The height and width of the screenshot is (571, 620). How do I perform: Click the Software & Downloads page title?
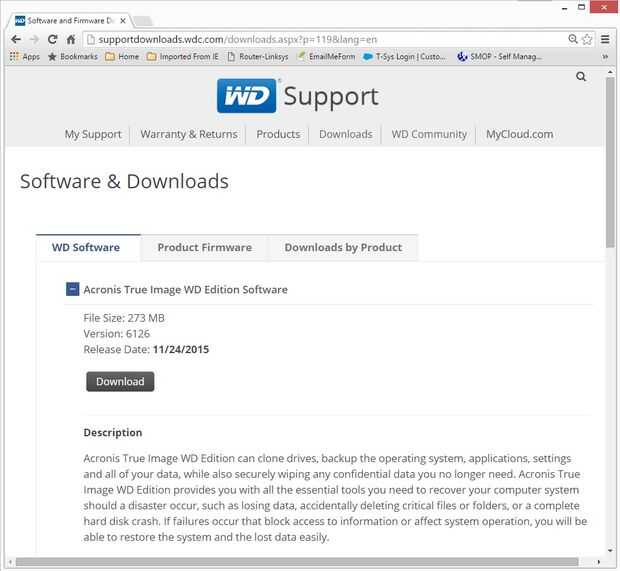[124, 182]
